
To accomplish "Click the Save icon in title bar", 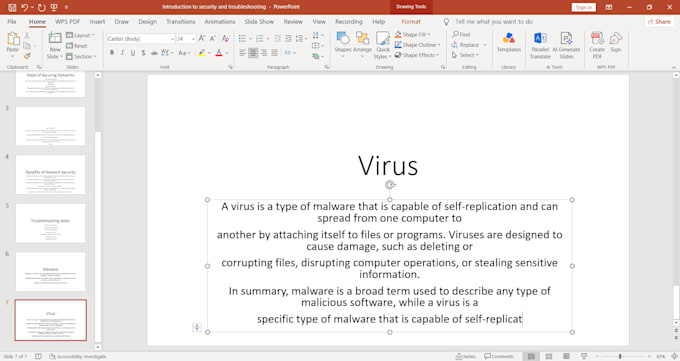I will (x=12, y=7).
